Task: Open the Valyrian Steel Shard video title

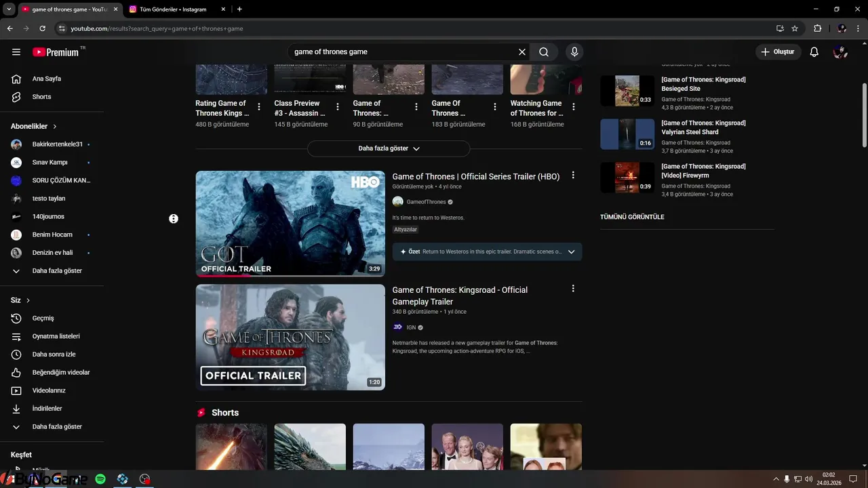Action: pos(703,127)
